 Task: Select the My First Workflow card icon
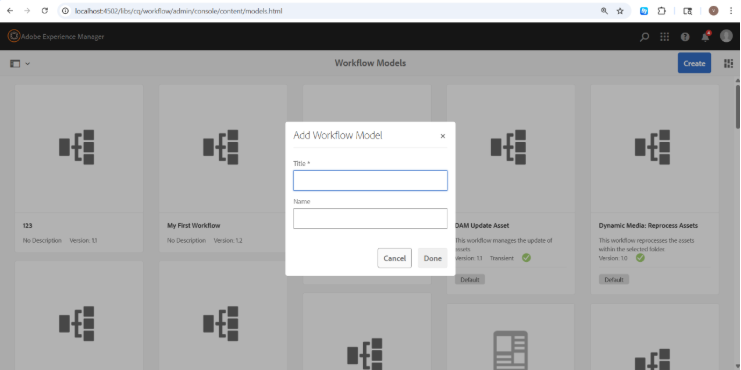(x=221, y=147)
